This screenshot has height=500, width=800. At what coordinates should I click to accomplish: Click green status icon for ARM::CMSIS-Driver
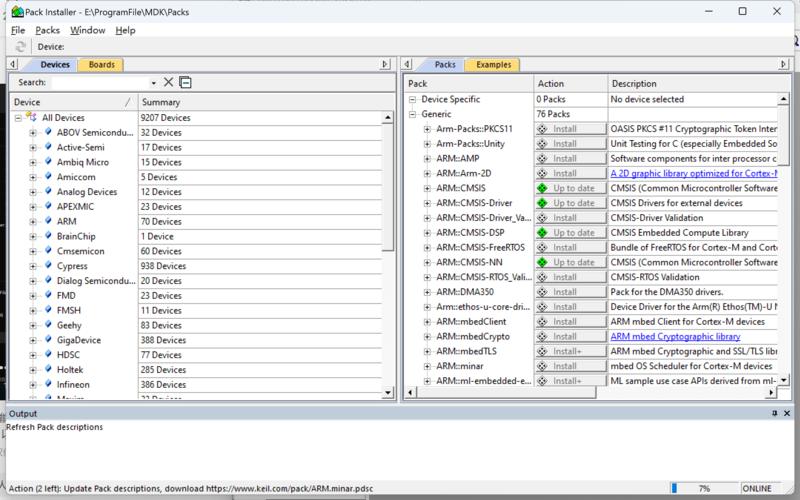tap(542, 203)
